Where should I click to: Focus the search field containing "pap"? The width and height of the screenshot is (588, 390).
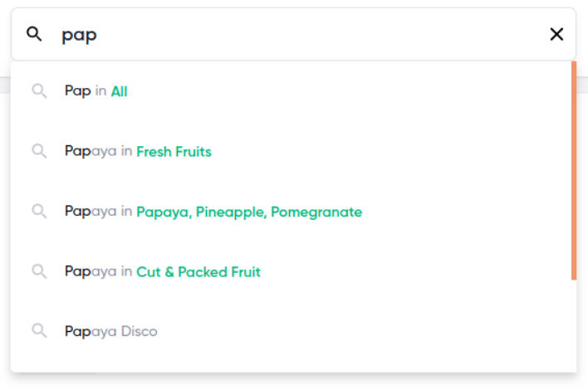click(x=291, y=34)
